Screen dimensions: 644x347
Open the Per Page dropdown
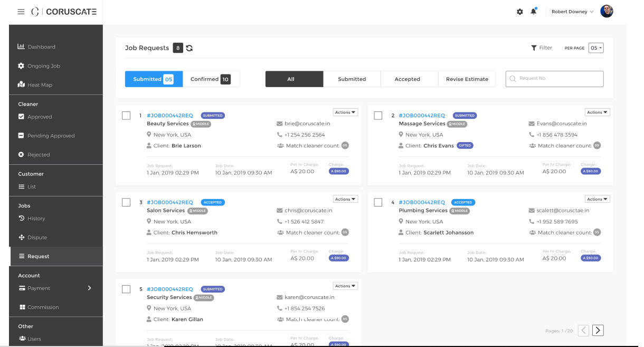pyautogui.click(x=596, y=48)
